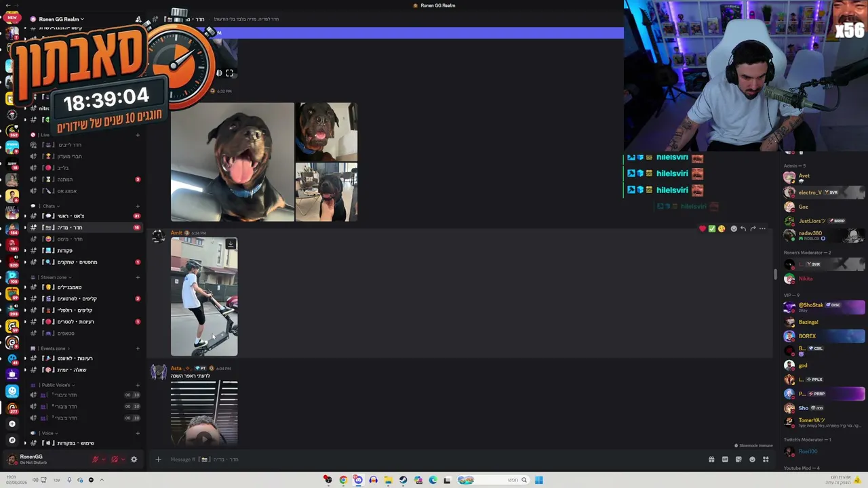Show hidden system tray icons chevron

tap(102, 480)
